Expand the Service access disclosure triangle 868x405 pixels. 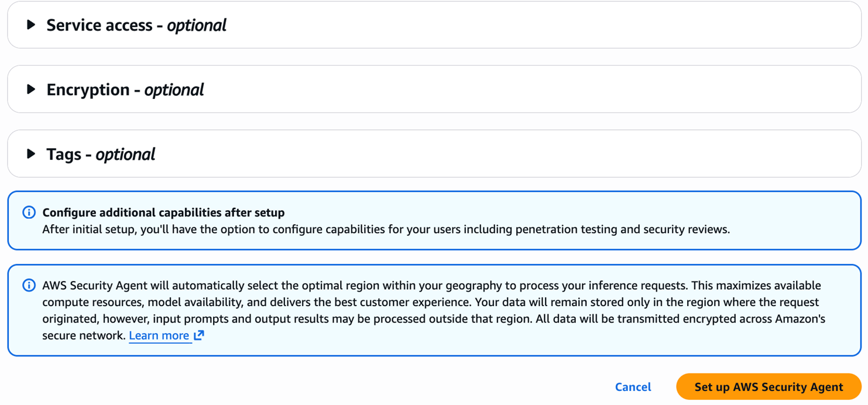pyautogui.click(x=31, y=25)
